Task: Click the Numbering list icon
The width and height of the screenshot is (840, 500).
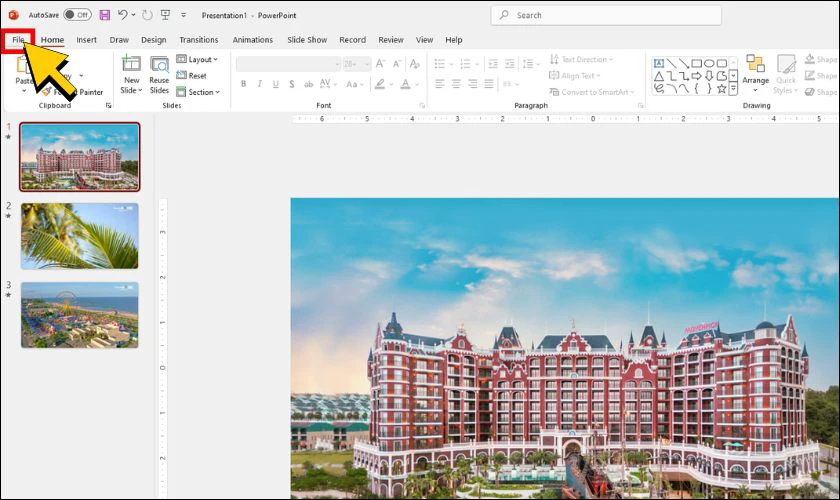Action: [x=466, y=64]
